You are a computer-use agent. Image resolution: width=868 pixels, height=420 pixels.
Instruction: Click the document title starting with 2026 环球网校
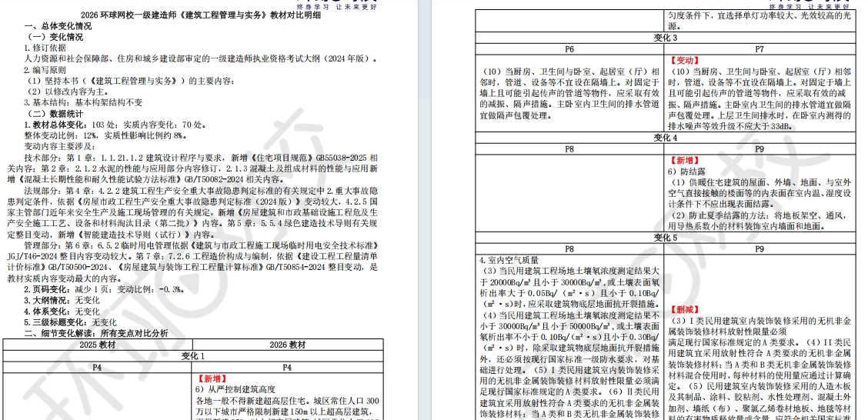(216, 15)
